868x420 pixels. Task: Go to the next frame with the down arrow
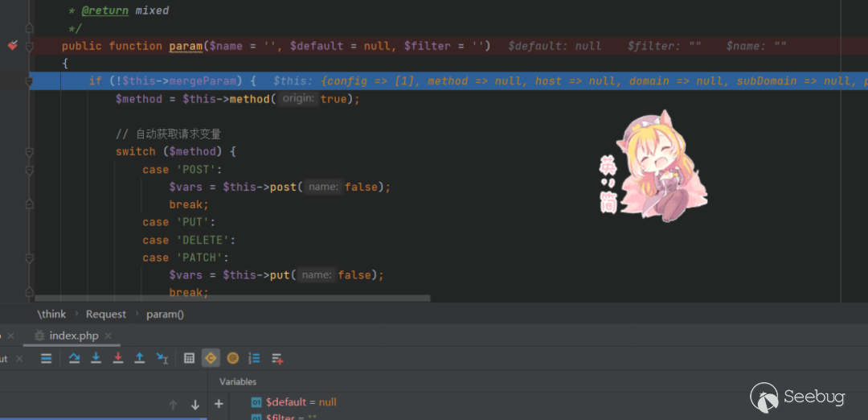194,405
